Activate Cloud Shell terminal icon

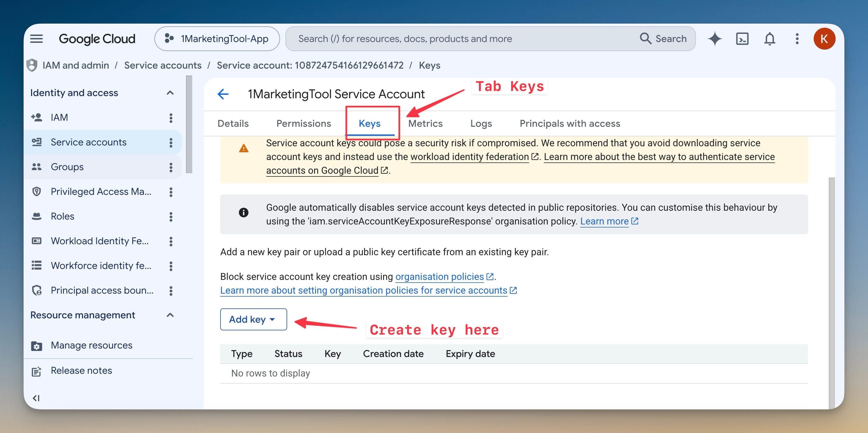(x=742, y=39)
